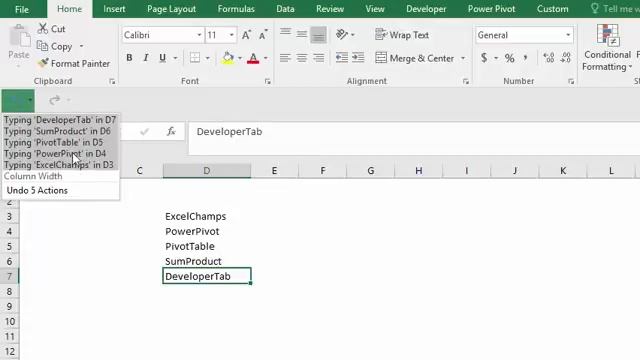Screen dimensions: 640x360
Task: Align text left
Action: pos(285,58)
